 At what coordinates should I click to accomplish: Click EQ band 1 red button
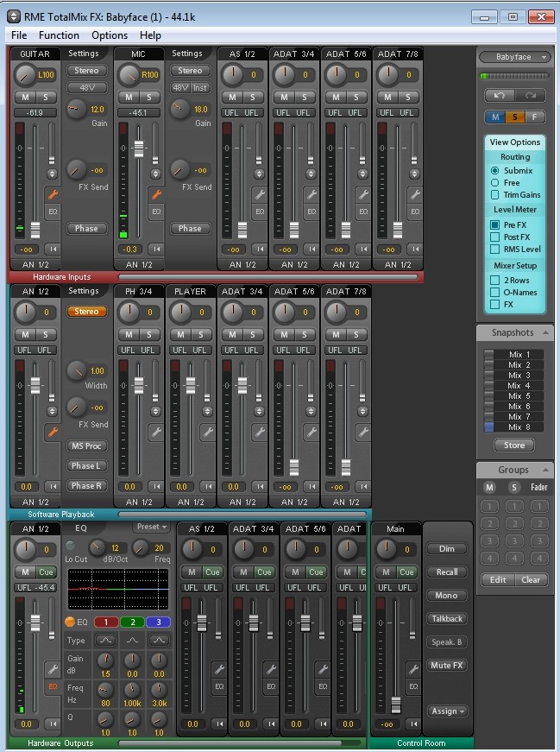click(106, 622)
